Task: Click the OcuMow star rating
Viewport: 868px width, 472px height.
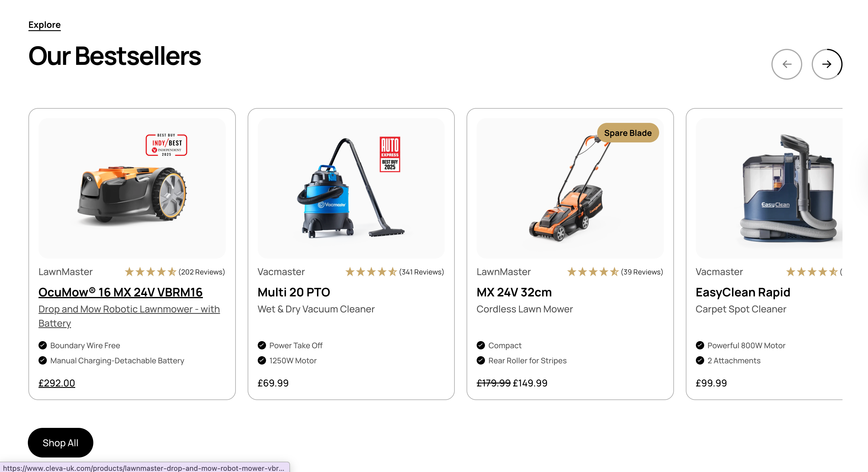Action: click(150, 272)
